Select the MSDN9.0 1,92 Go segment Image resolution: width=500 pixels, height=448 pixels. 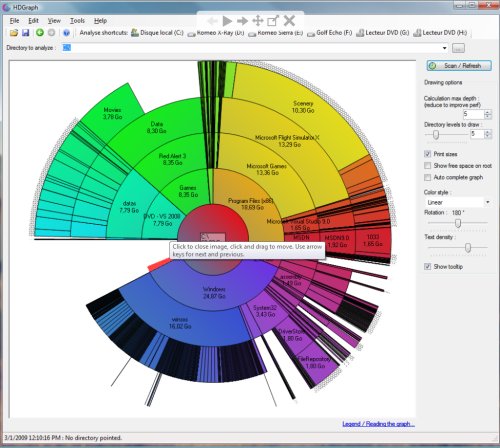click(x=337, y=241)
